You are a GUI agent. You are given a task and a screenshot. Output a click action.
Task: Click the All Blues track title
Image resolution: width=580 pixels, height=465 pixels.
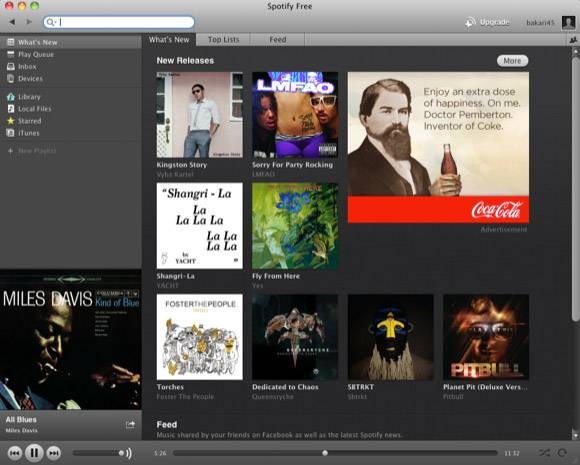[21, 419]
